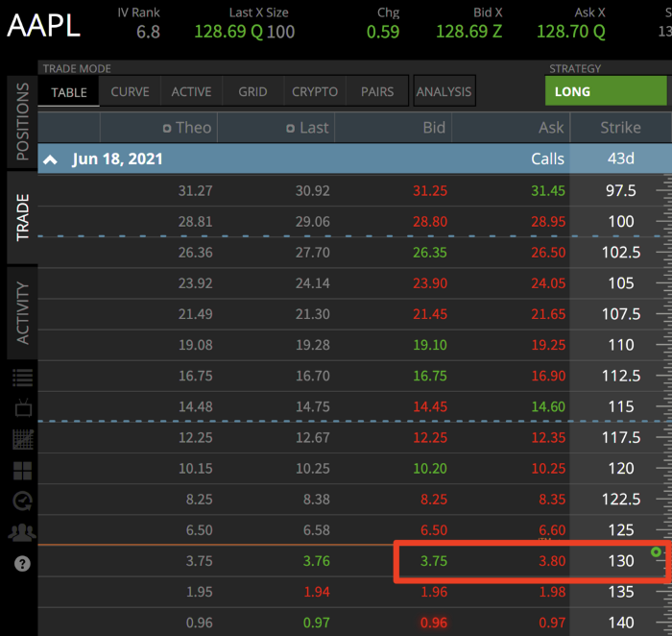
Task: Click the Ask X 128.70 Q quote
Action: pyautogui.click(x=571, y=32)
